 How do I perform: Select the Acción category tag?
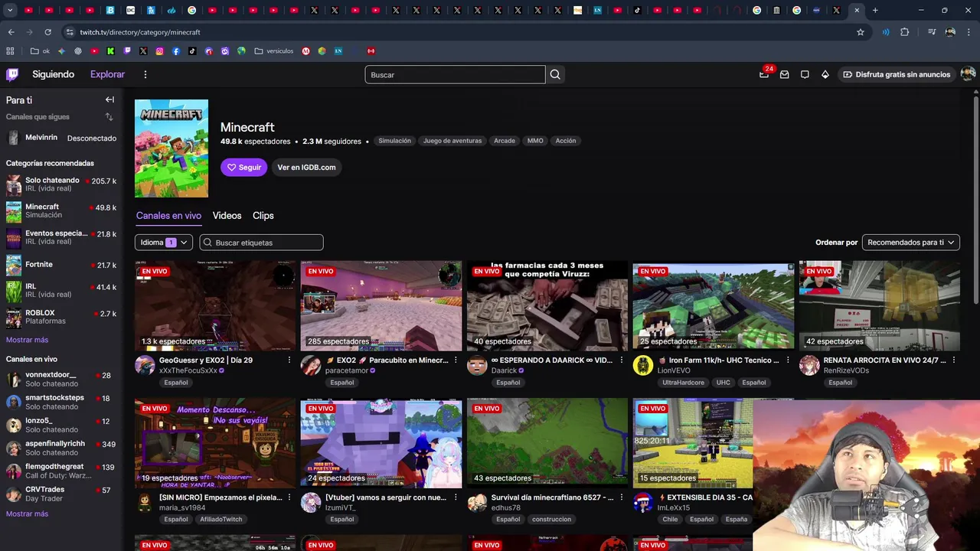point(566,141)
